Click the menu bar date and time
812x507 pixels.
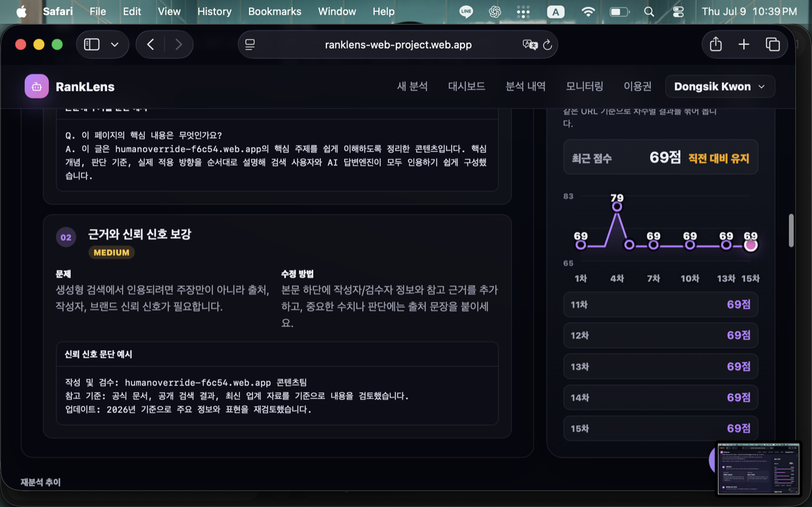click(749, 11)
